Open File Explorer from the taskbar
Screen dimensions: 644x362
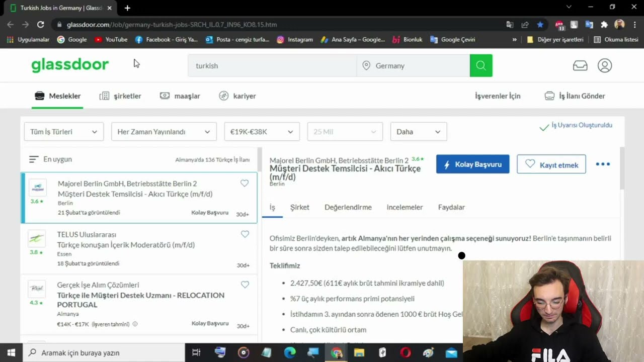click(x=359, y=353)
